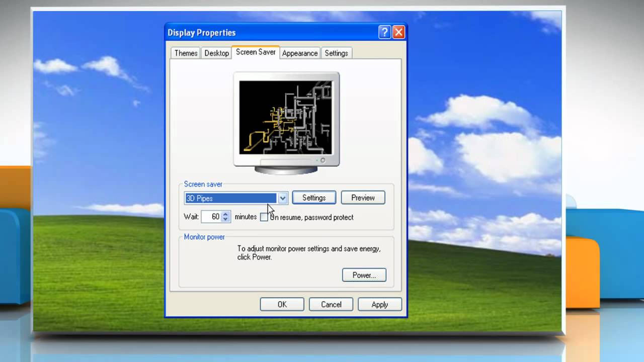Enable On resume, password protect checkbox
The image size is (644, 362).
pyautogui.click(x=264, y=217)
